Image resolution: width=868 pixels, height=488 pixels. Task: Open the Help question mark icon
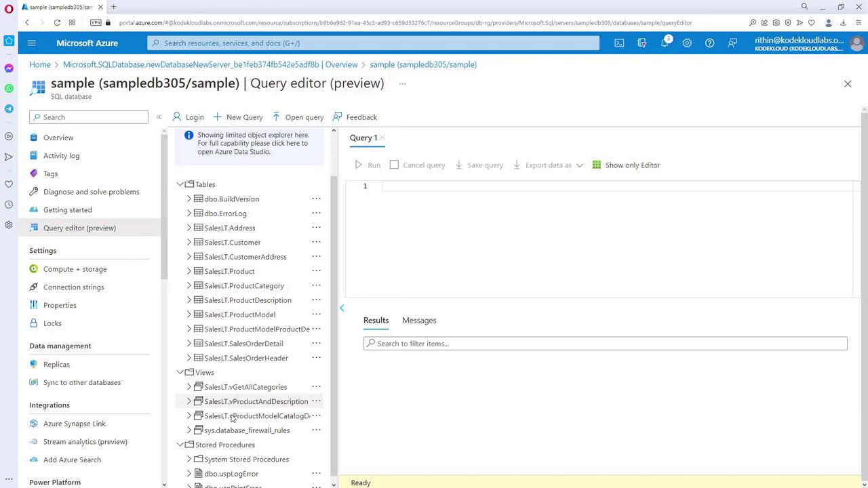tap(709, 43)
